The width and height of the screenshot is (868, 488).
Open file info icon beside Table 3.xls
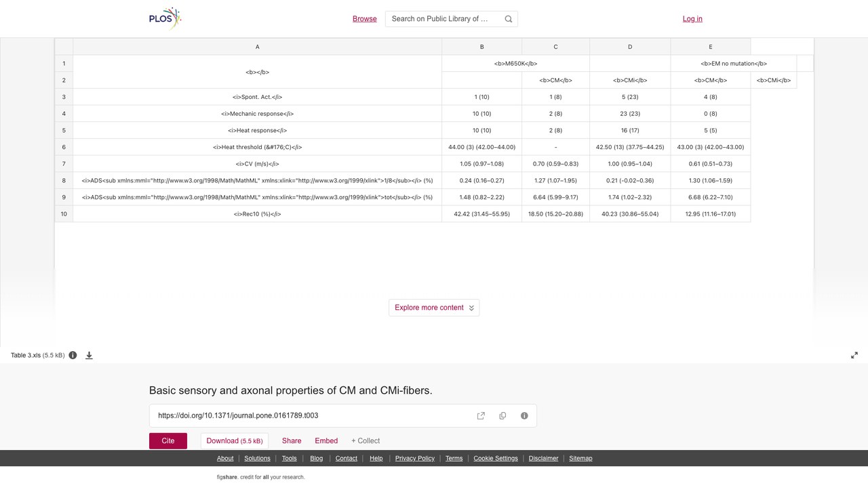coord(73,355)
